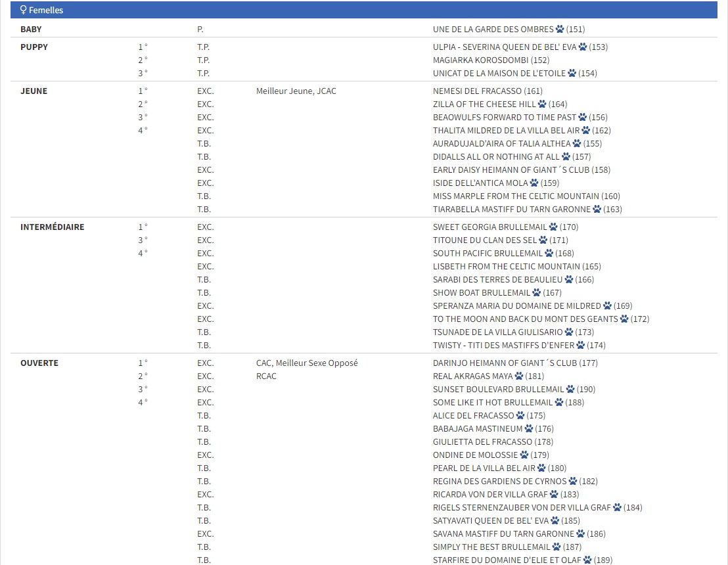728x565 pixels.
Task: Open dog entry NEMESI DEL FRACASSO (161)
Action: 488,91
